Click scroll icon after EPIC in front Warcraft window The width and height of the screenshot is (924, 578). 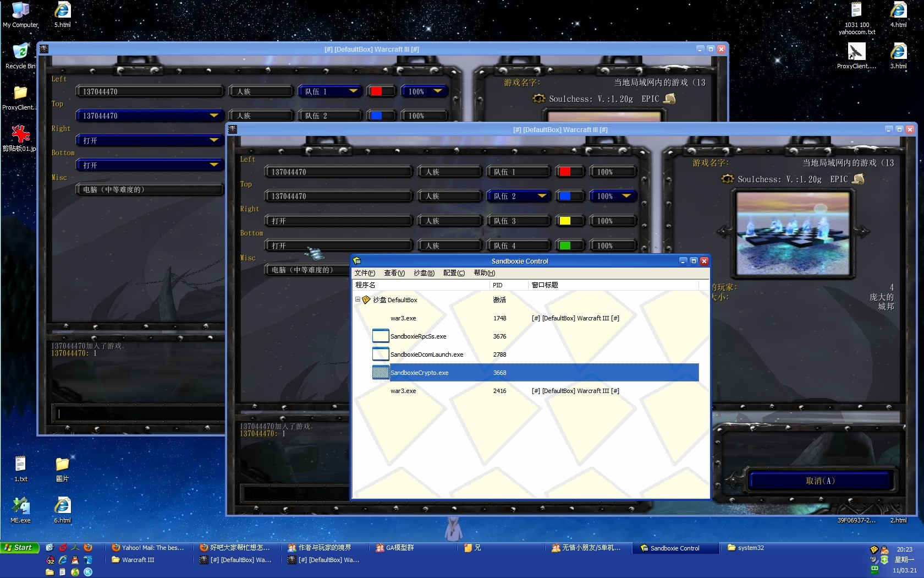coord(858,179)
